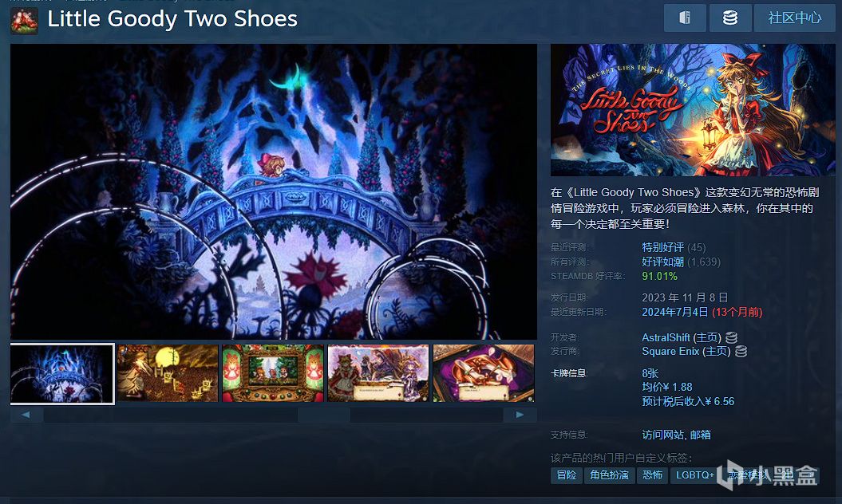Select the green framed stage thumbnail
This screenshot has height=504, width=842.
pos(273,373)
